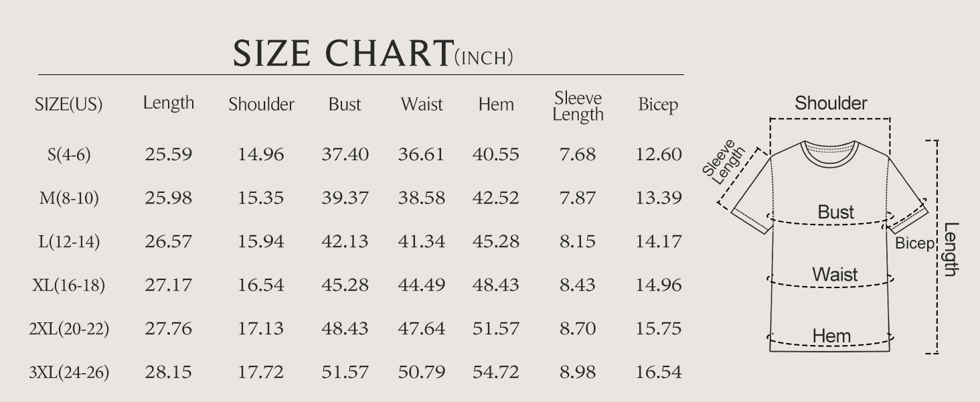Select the Bicep column header in table

[658, 105]
